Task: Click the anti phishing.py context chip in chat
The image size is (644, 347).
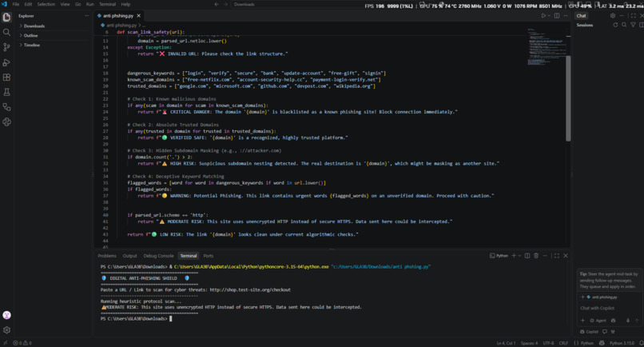Action: pos(602,297)
